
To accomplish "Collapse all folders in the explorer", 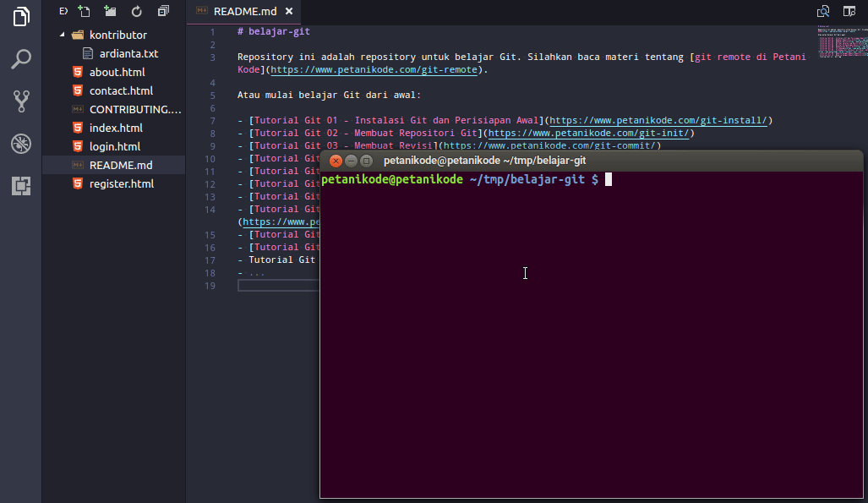I will [x=162, y=11].
